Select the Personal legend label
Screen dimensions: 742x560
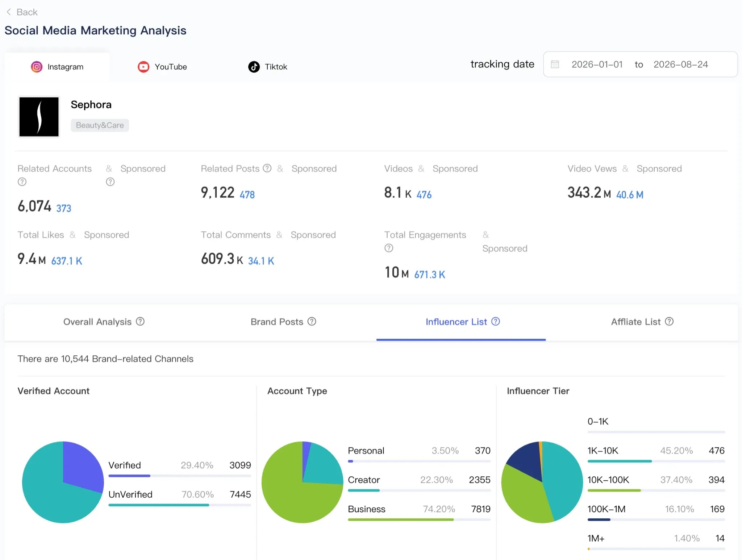(x=366, y=451)
